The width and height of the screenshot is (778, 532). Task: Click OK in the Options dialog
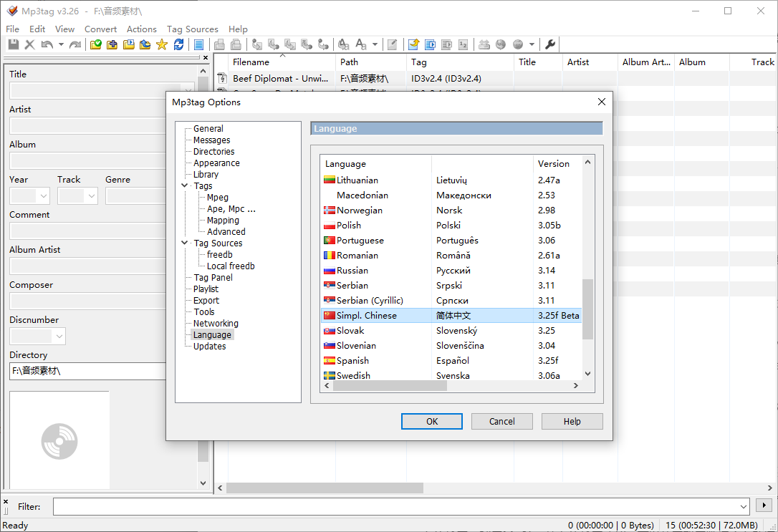coord(431,421)
